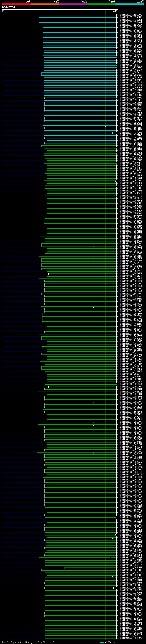Select UniRef100_Q4E301 label

tap(131, 221)
